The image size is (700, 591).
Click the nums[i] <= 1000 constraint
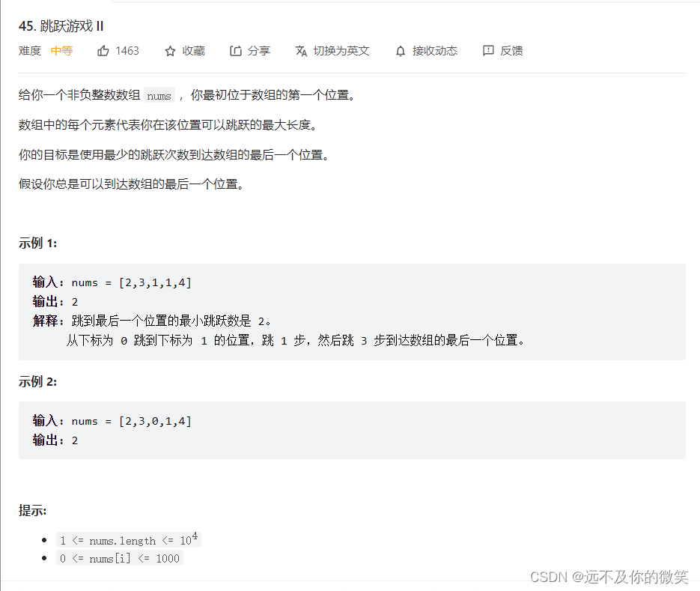pos(120,558)
